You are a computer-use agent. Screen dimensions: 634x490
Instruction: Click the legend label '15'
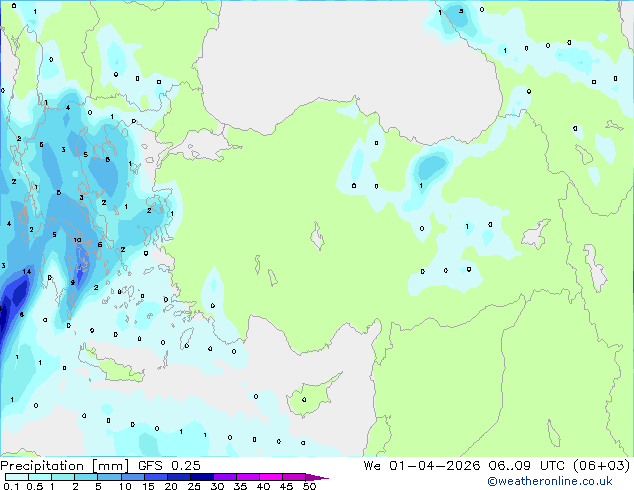(148, 486)
